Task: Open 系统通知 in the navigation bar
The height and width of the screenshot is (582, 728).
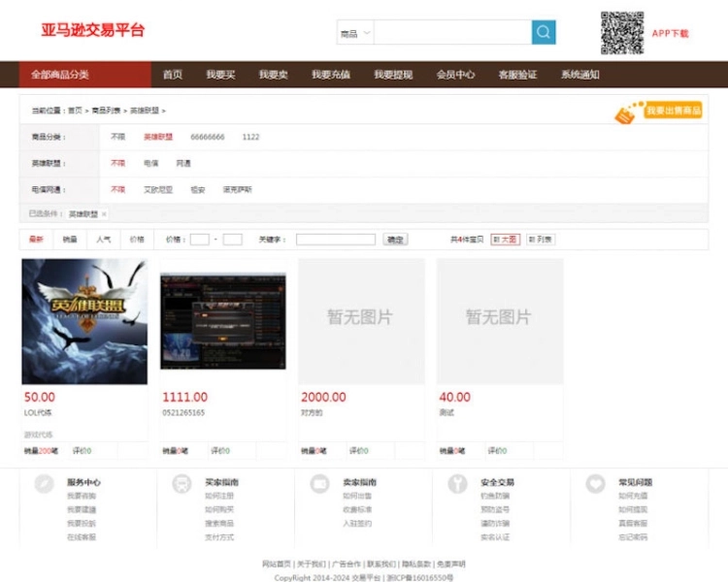Action: coord(580,75)
